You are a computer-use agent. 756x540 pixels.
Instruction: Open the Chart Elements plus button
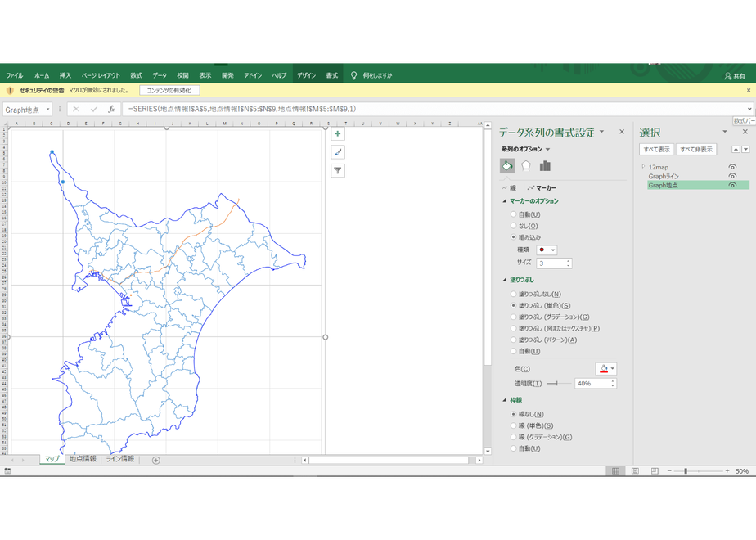(337, 133)
